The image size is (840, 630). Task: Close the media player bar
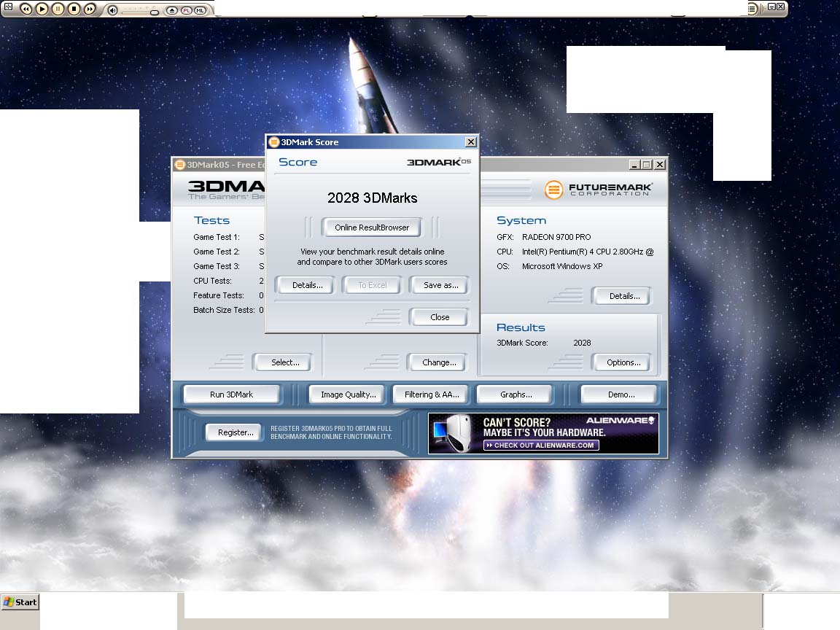780,7
